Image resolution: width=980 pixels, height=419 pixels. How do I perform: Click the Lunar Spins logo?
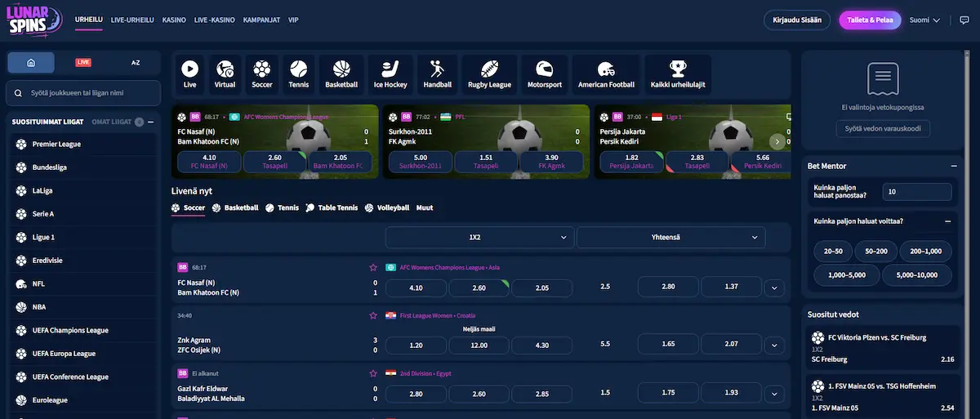pyautogui.click(x=35, y=20)
